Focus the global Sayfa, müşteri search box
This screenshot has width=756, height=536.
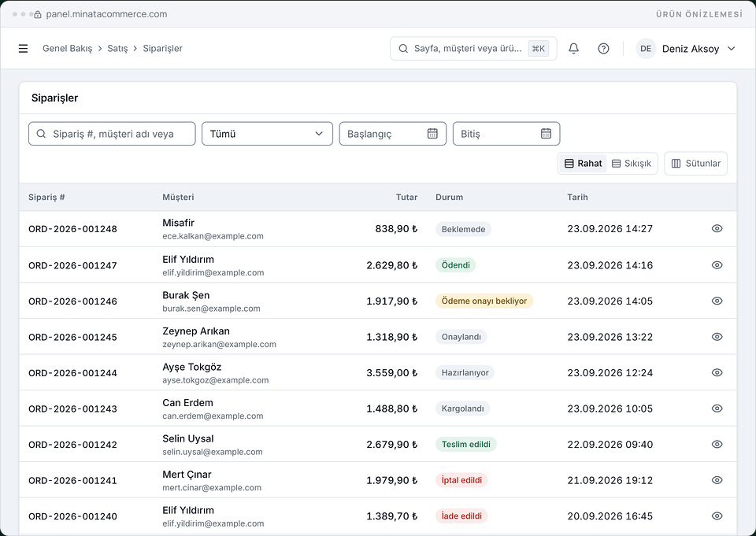point(473,49)
